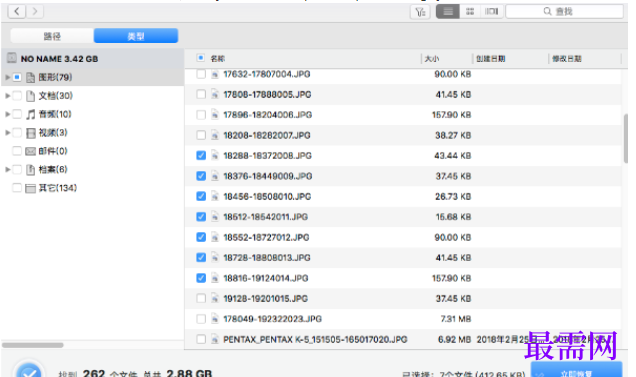Screen dimensions: 636x377
Task: Expand the 档案(6) category
Action: pos(7,169)
